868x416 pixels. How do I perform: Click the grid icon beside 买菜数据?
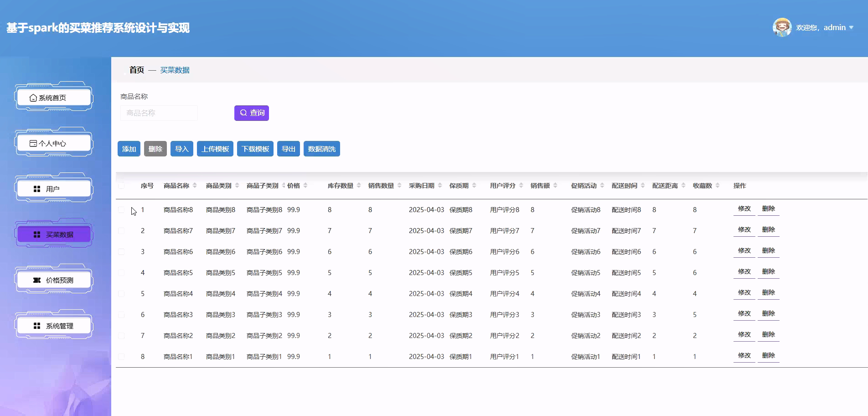click(37, 234)
